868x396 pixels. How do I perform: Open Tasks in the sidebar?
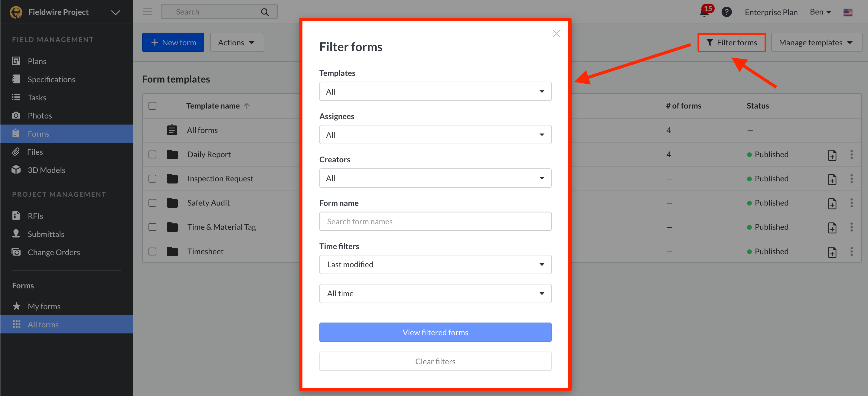coord(37,98)
